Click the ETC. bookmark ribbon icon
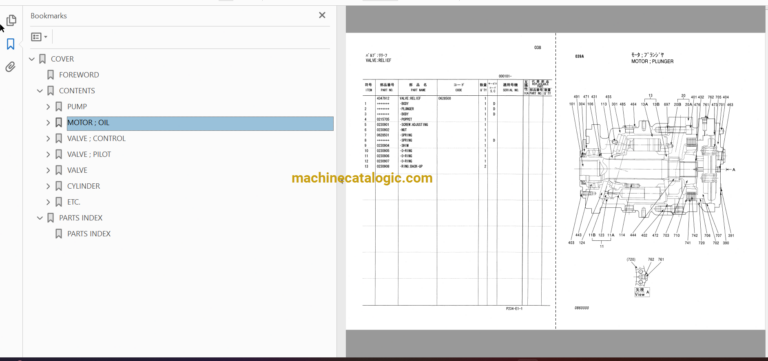 (58, 202)
